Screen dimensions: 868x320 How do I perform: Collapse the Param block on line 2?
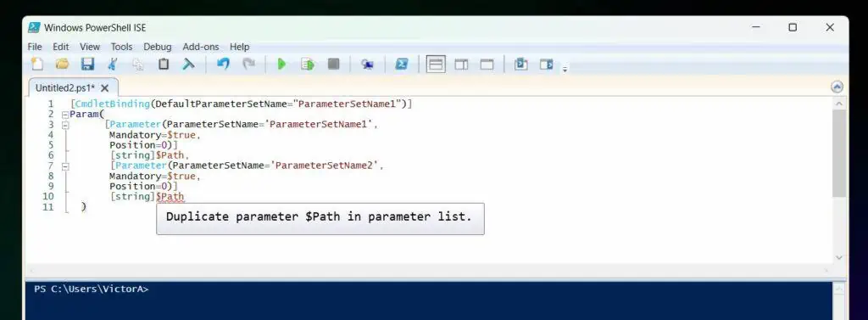click(x=64, y=115)
